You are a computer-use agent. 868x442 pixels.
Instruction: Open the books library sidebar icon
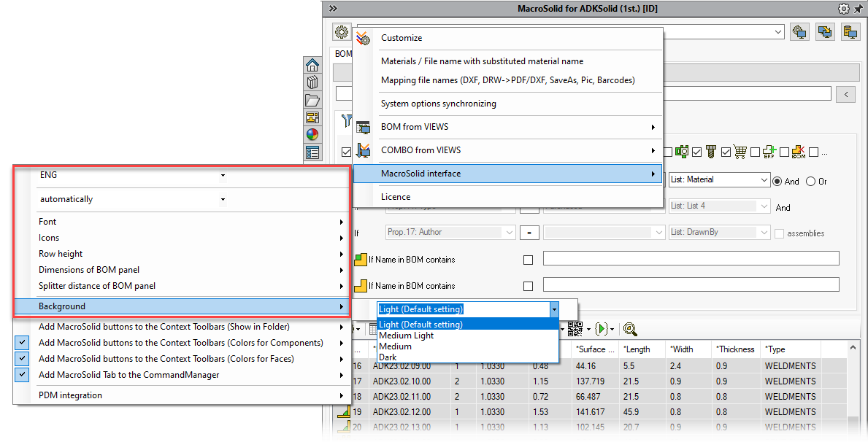pos(312,82)
